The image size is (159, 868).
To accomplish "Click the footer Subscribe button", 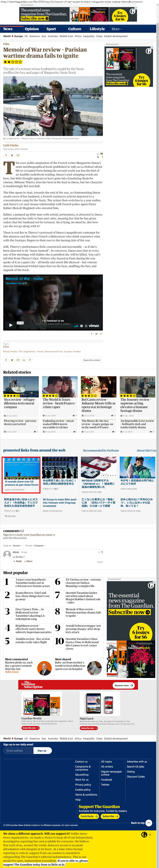I will tap(110, 816).
